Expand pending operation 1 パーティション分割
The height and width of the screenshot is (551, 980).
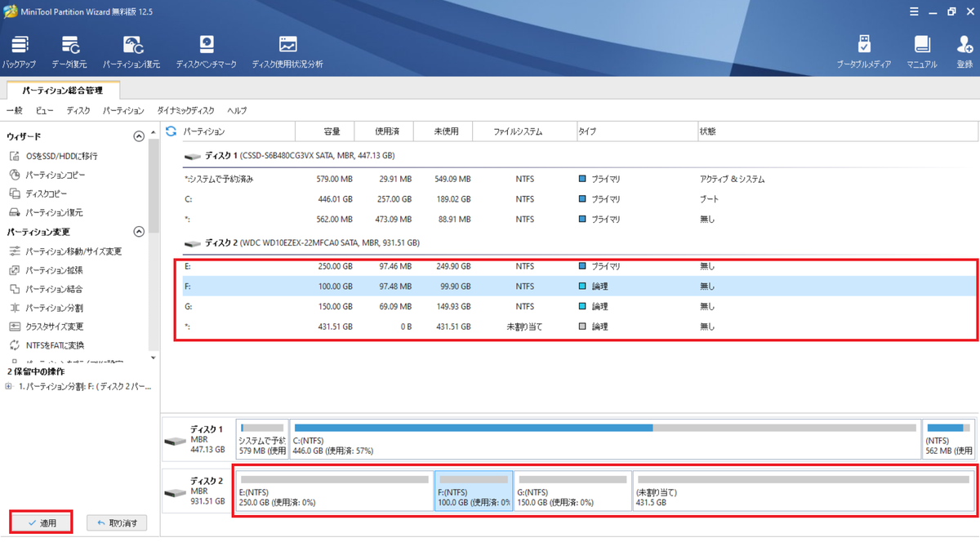[x=9, y=387]
